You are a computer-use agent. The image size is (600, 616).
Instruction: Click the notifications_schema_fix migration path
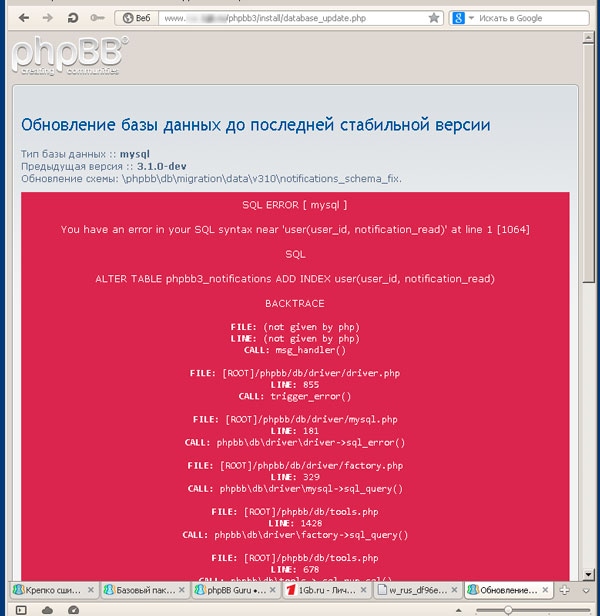(x=262, y=179)
